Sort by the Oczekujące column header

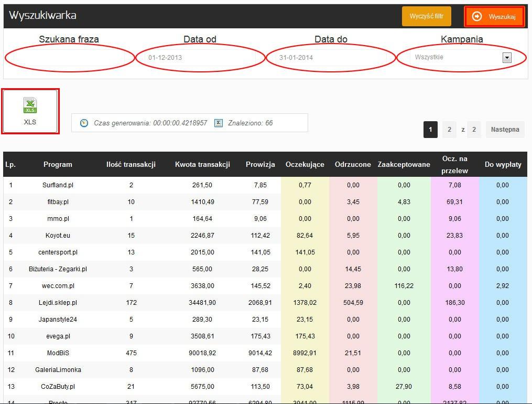pyautogui.click(x=305, y=164)
